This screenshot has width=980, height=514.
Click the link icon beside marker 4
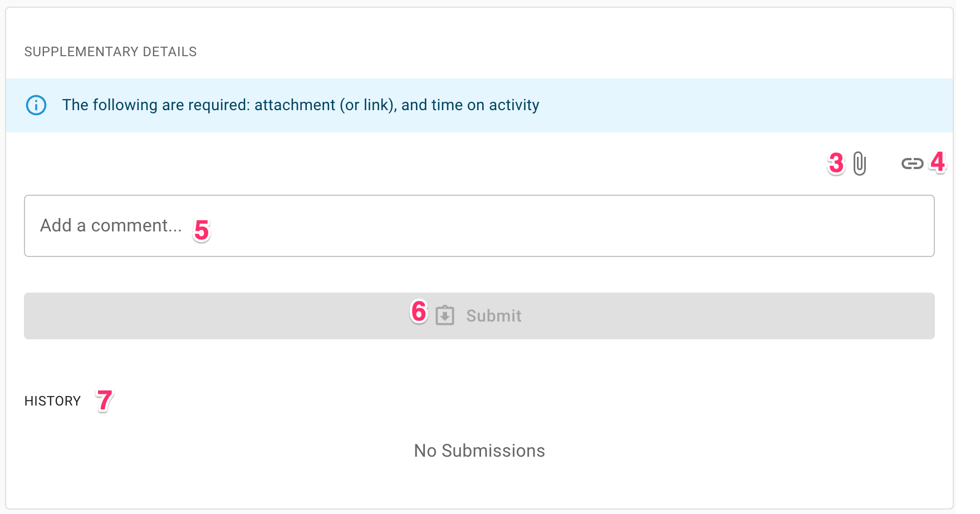[x=913, y=164]
